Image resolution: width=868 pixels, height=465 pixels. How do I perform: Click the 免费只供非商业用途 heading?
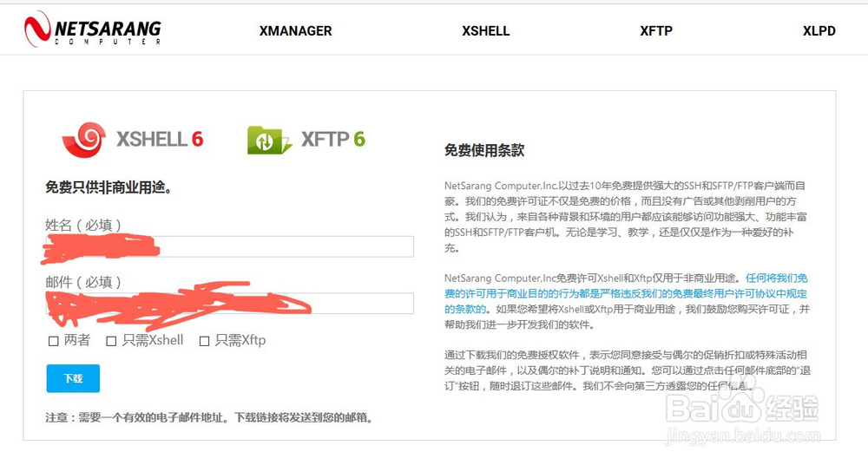pyautogui.click(x=109, y=187)
